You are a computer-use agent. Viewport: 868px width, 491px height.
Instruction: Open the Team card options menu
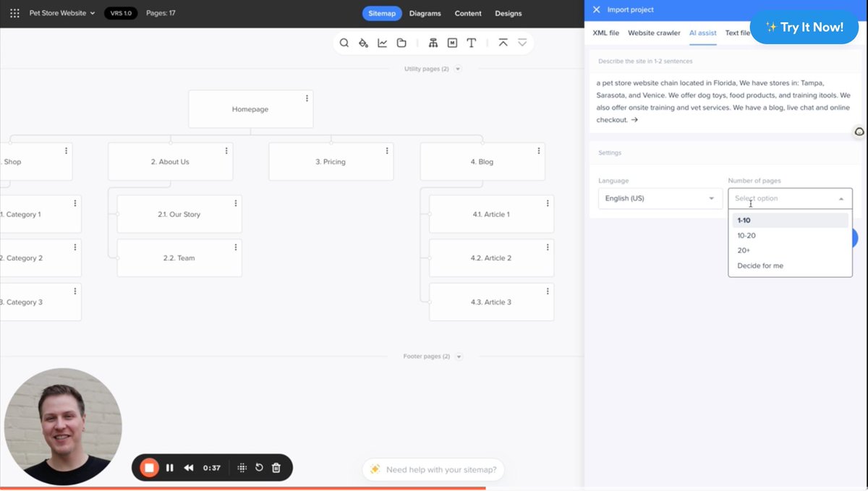coord(235,247)
